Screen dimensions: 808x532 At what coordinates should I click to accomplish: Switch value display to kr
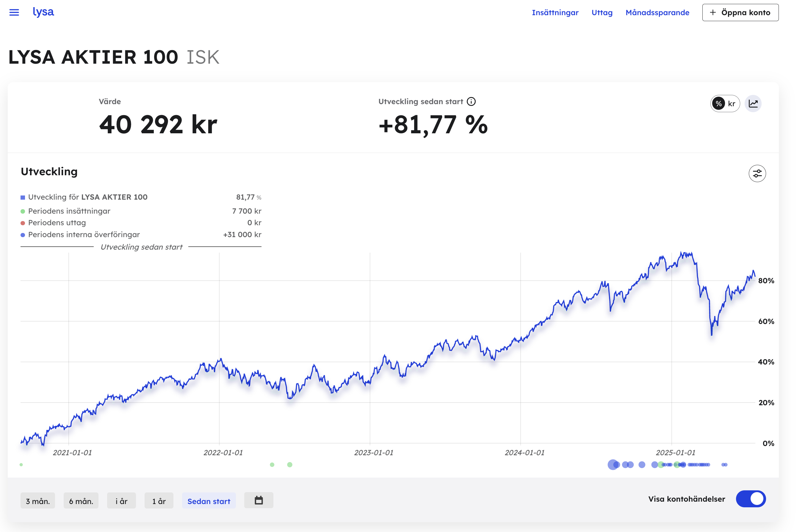pyautogui.click(x=732, y=104)
